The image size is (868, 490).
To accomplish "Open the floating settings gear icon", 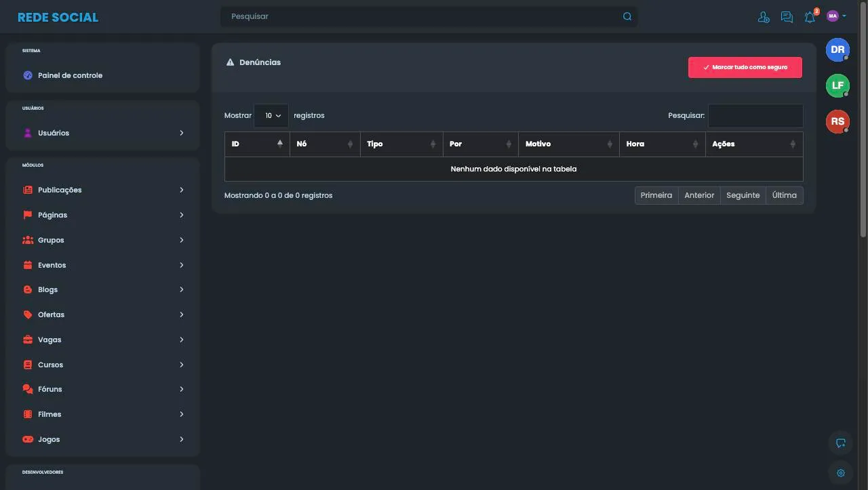I will pos(841,473).
